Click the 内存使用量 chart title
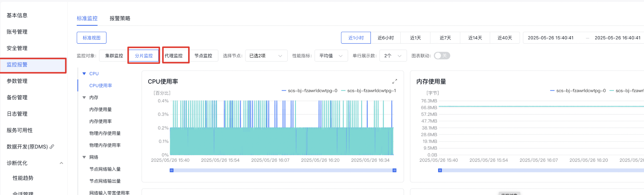This screenshot has width=644, height=195. (x=431, y=82)
